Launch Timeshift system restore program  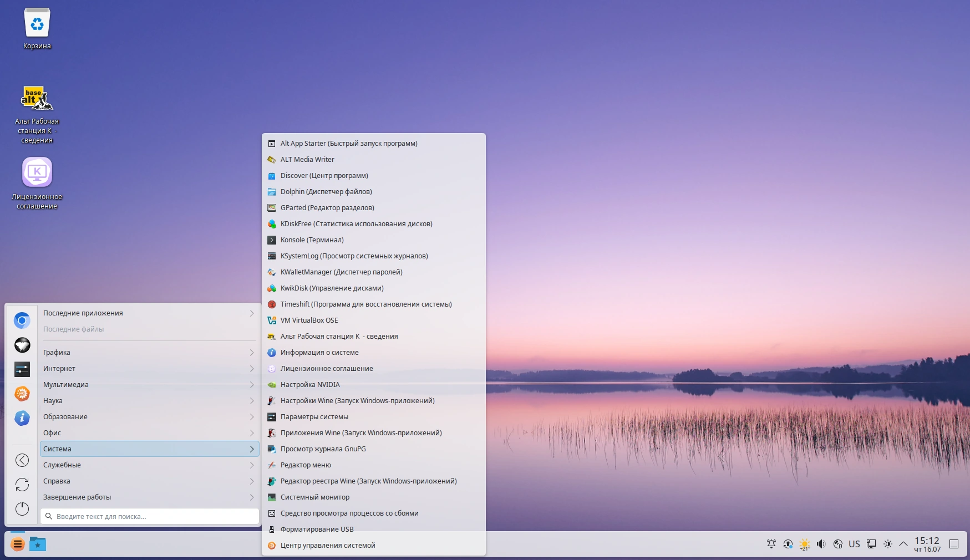pyautogui.click(x=374, y=304)
